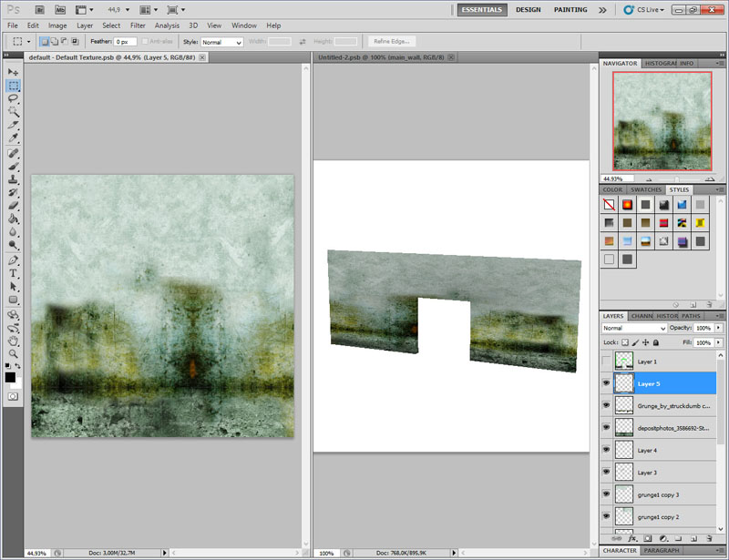This screenshot has height=560, width=729.
Task: Select the Zoom tool in toolbox
Action: tap(14, 353)
